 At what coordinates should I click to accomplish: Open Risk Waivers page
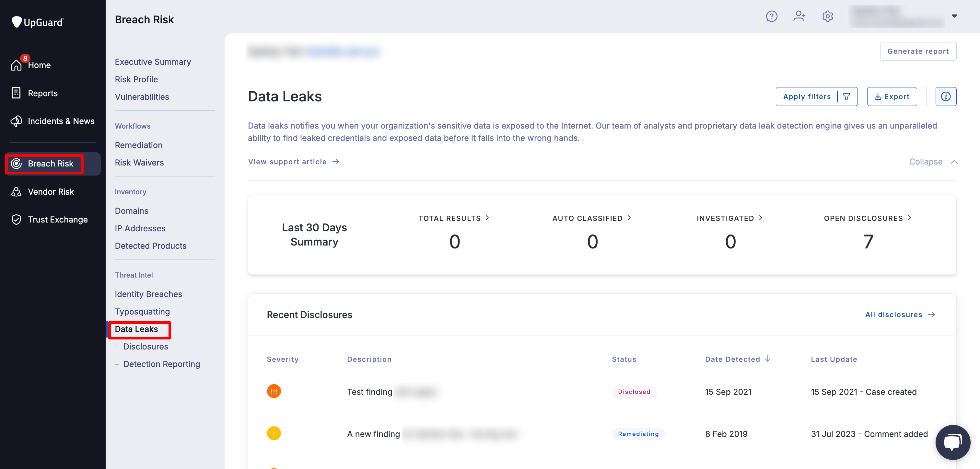point(139,162)
